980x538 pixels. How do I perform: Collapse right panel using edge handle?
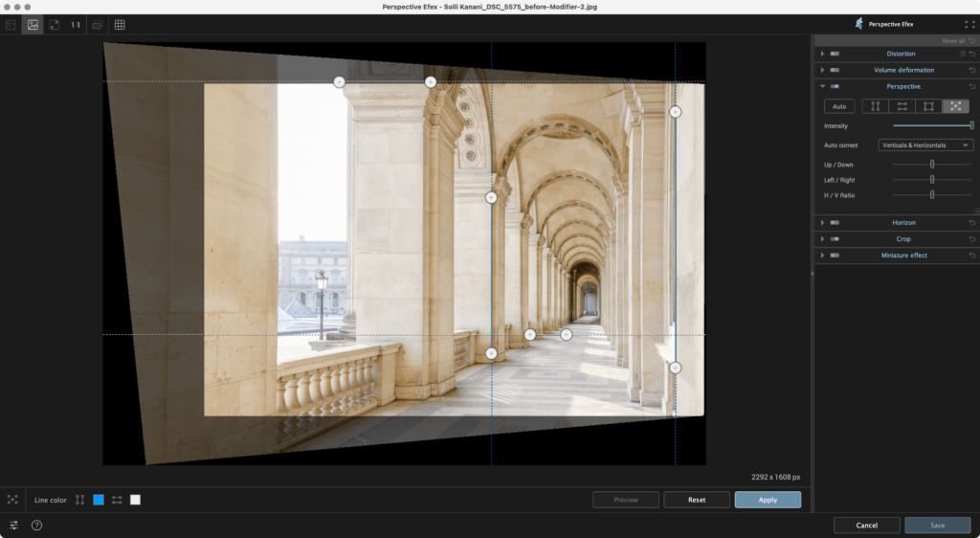click(812, 273)
